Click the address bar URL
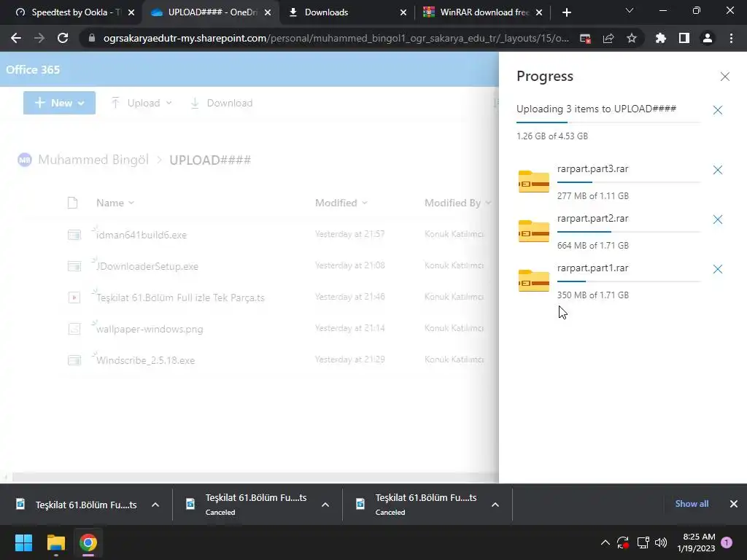This screenshot has width=747, height=560. [x=336, y=38]
